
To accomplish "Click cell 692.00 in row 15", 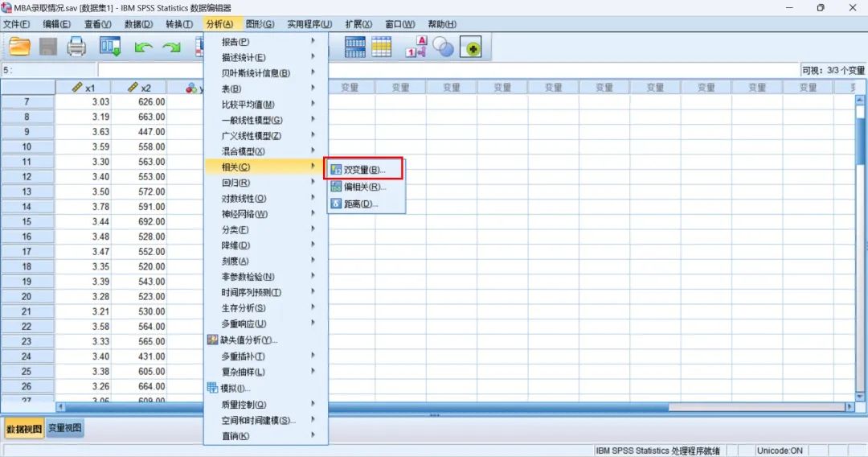I will click(139, 221).
